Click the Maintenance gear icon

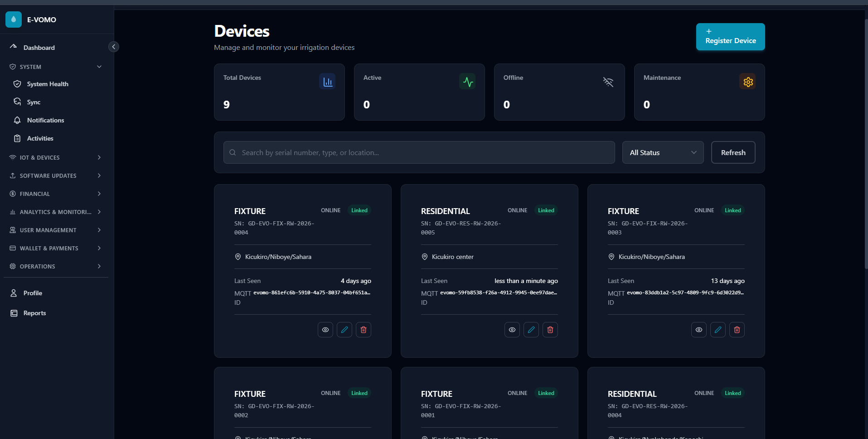pos(747,82)
